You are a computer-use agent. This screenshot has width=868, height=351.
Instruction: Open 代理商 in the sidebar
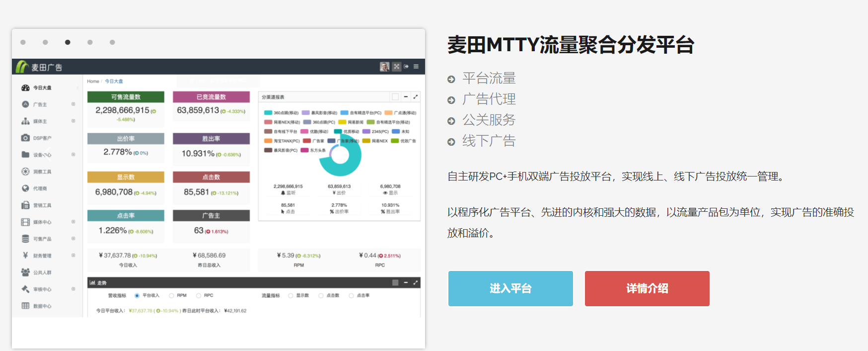40,188
